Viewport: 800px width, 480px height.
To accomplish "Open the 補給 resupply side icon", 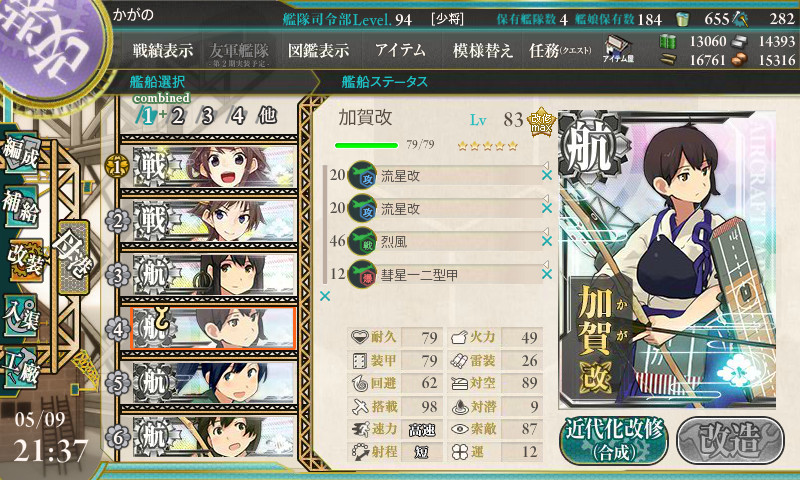I will pyautogui.click(x=21, y=206).
